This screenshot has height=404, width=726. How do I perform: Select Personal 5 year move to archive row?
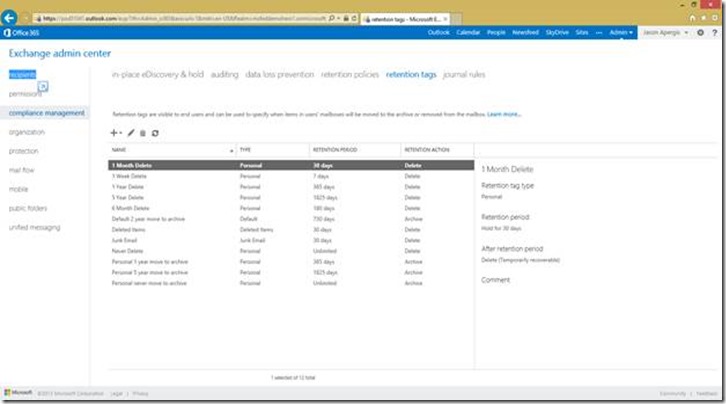pyautogui.click(x=291, y=272)
